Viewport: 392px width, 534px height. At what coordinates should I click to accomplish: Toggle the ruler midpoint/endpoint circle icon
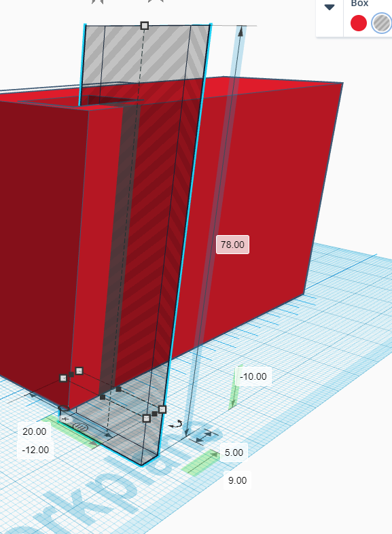80,427
